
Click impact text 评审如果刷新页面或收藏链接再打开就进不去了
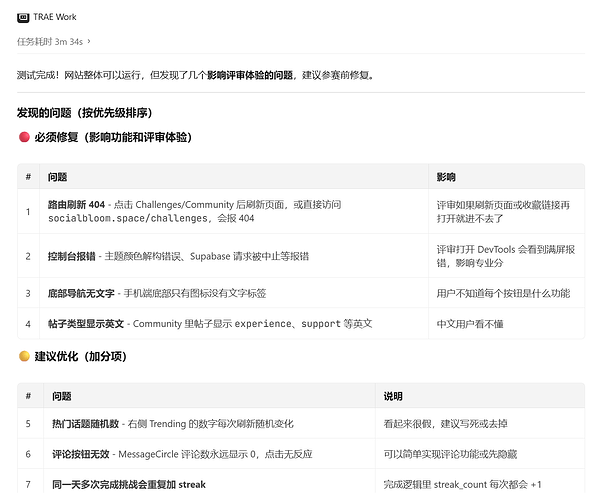(503, 212)
